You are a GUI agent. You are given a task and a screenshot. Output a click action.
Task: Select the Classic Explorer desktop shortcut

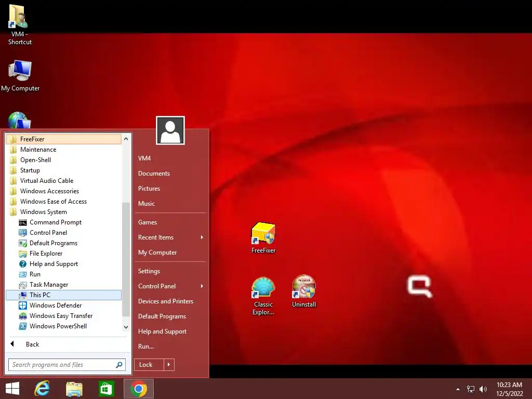click(263, 296)
